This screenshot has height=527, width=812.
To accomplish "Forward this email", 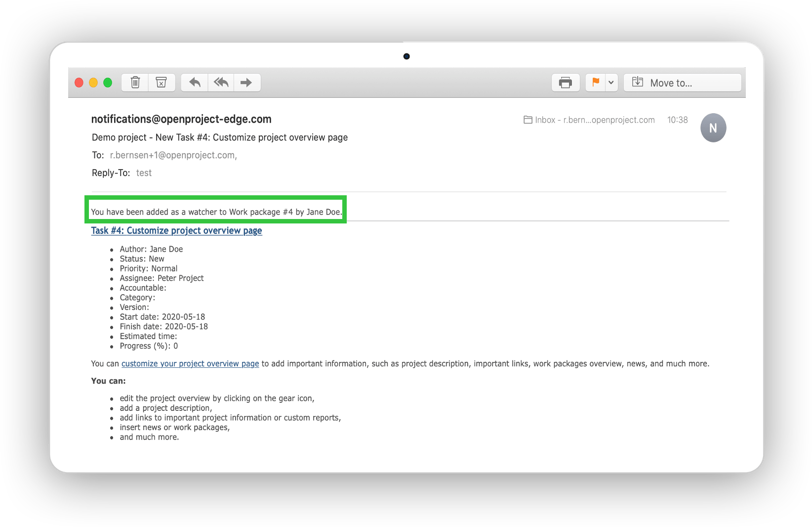I will pos(247,82).
